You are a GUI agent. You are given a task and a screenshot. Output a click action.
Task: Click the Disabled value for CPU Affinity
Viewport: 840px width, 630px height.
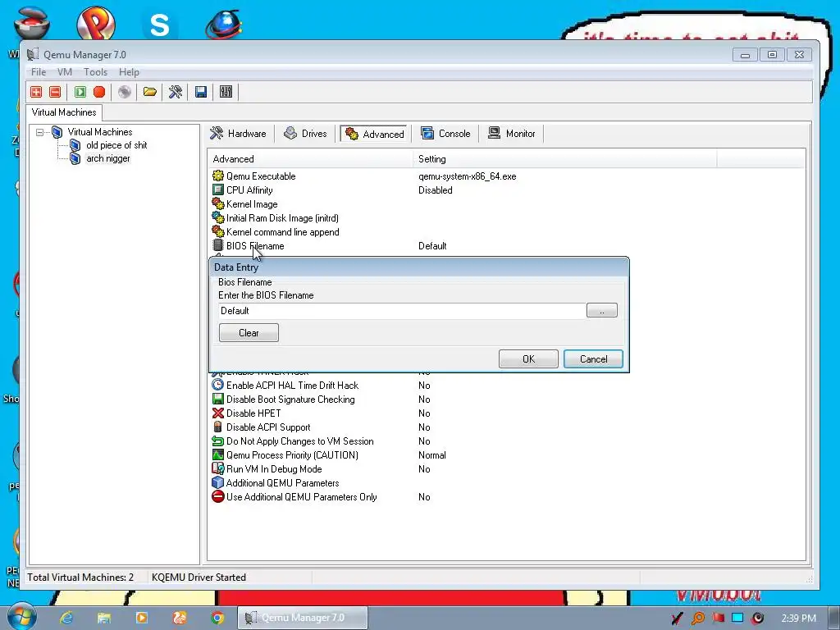click(x=435, y=190)
